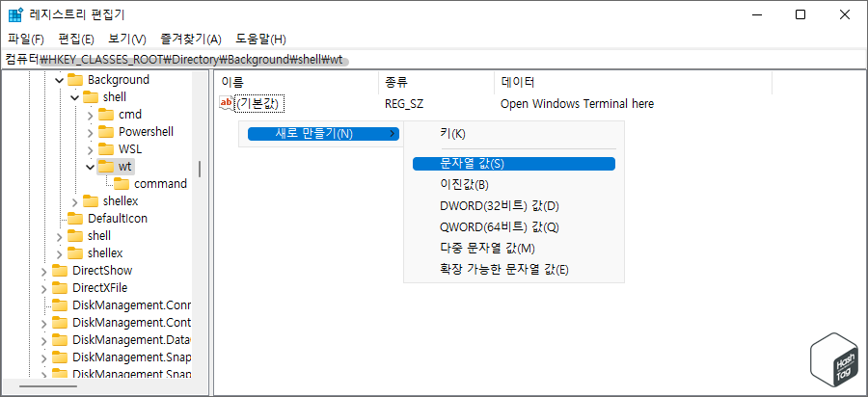This screenshot has width=868, height=397.
Task: Click the REG_SZ type cell
Action: tap(404, 103)
